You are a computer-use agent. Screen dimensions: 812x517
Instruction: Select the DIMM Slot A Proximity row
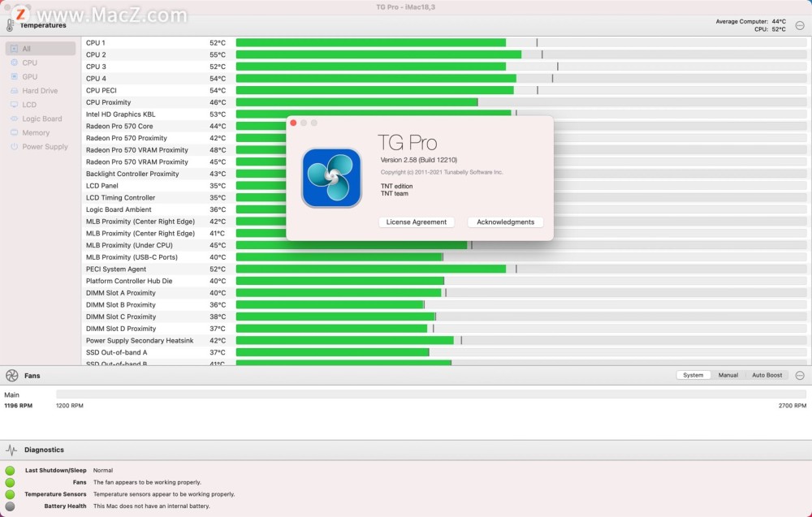[x=447, y=293]
